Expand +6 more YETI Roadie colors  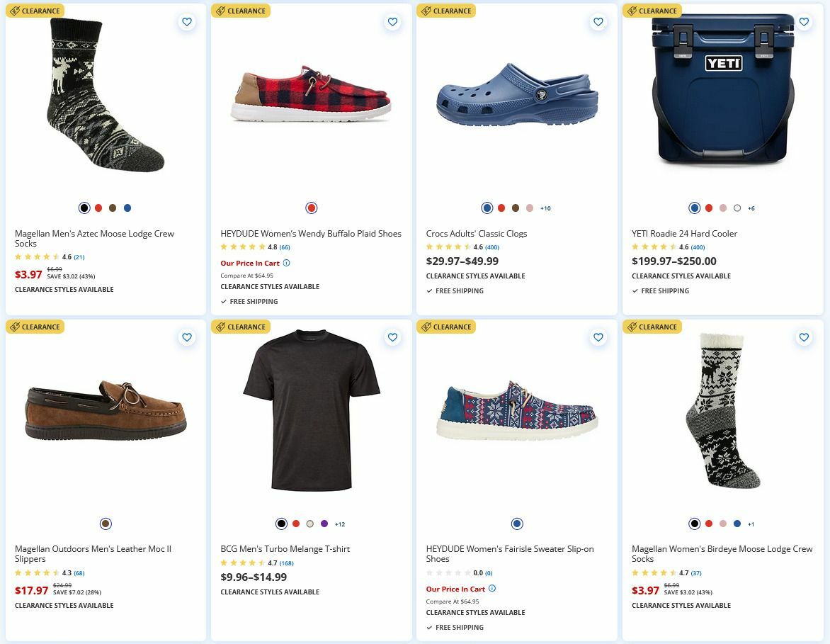(751, 208)
